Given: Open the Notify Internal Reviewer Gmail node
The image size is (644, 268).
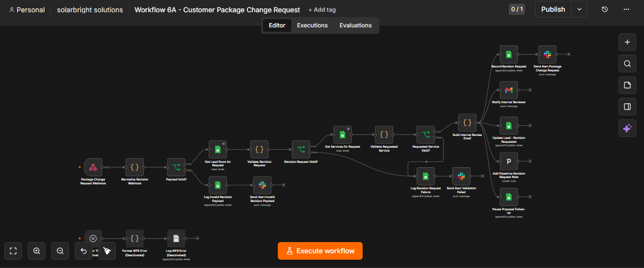Looking at the screenshot, I should click(x=509, y=90).
